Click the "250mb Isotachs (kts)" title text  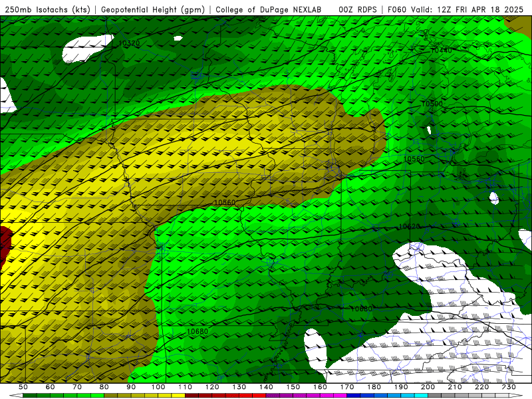(48, 9)
